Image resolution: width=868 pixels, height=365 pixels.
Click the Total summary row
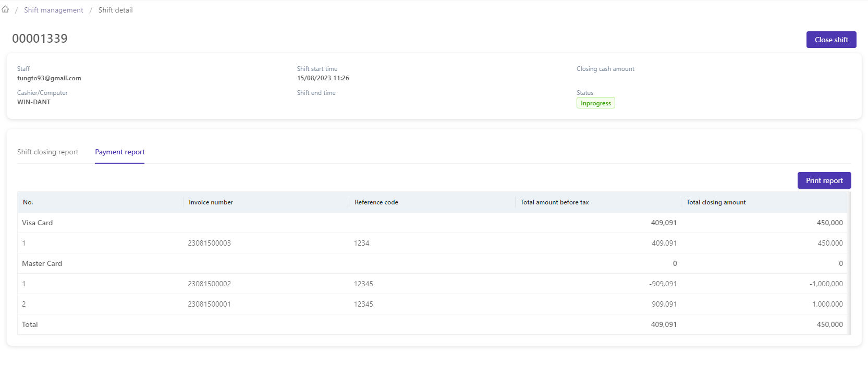pyautogui.click(x=30, y=324)
